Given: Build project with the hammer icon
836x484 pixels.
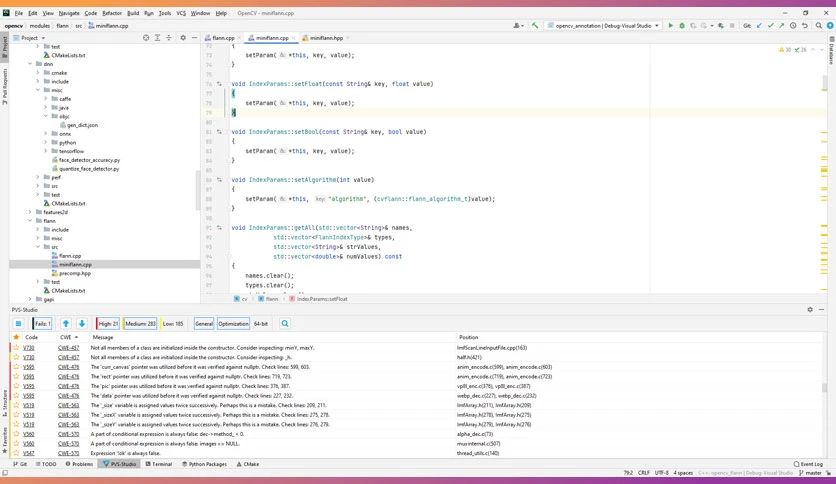Looking at the screenshot, I should click(x=535, y=26).
